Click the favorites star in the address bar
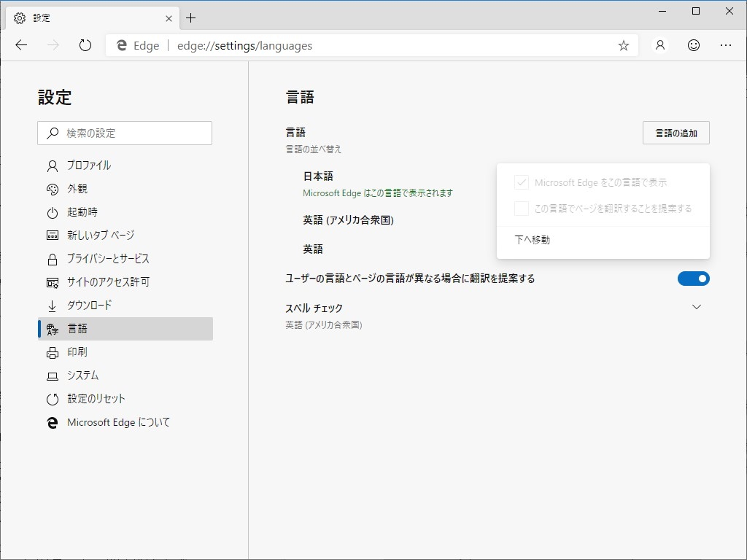Image resolution: width=747 pixels, height=560 pixels. (x=623, y=45)
